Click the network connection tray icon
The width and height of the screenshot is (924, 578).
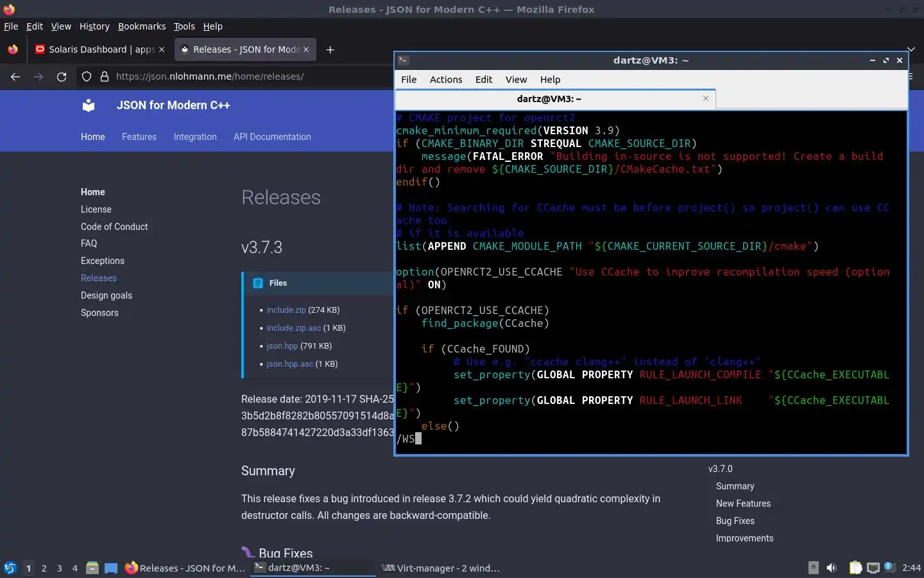(x=873, y=568)
